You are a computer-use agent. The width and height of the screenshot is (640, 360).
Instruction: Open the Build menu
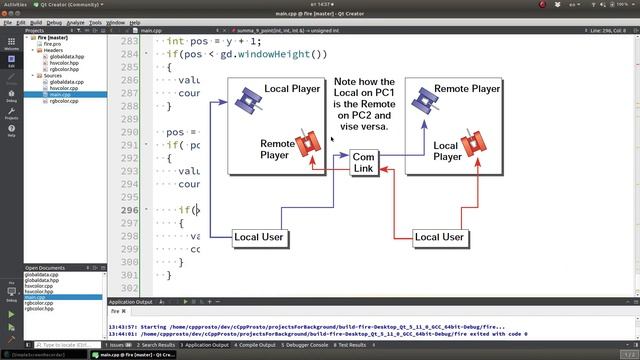36,23
